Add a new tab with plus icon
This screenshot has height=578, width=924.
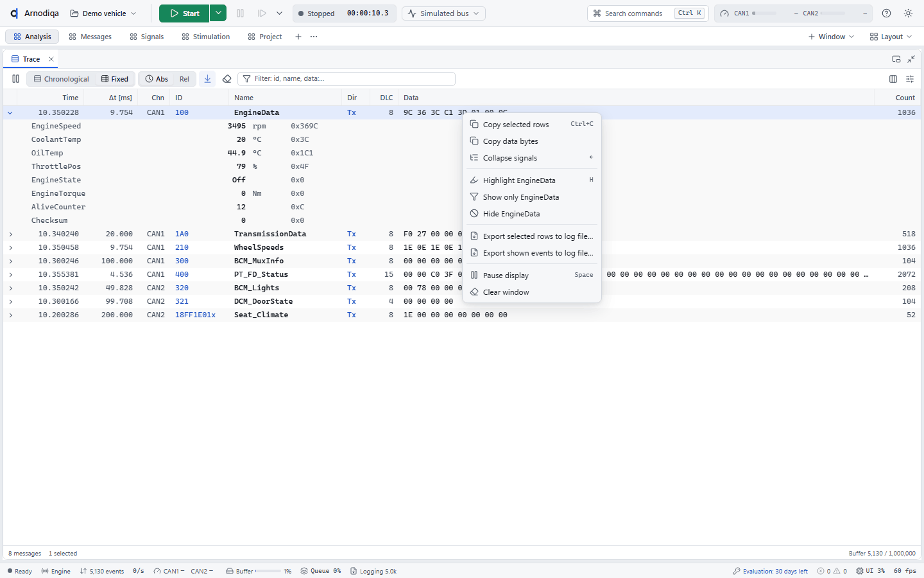tap(298, 37)
